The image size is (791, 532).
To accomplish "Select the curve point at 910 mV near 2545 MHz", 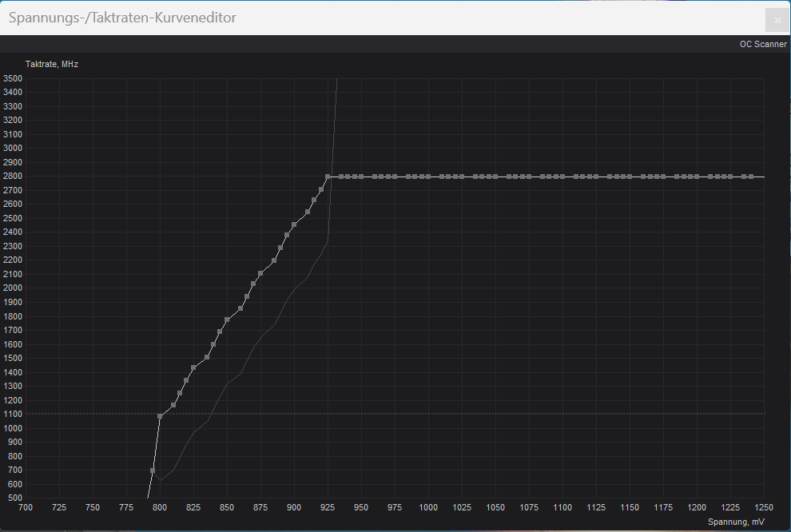I will [x=308, y=212].
